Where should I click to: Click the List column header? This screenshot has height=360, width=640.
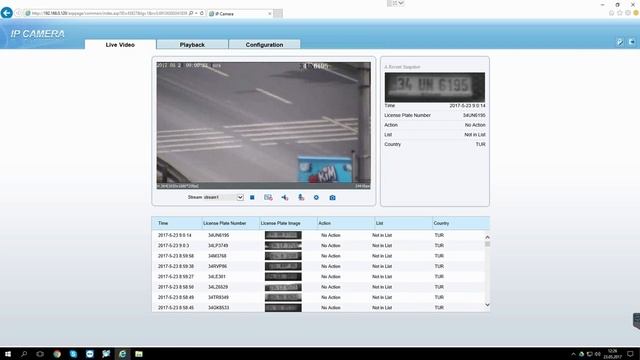tap(403, 223)
